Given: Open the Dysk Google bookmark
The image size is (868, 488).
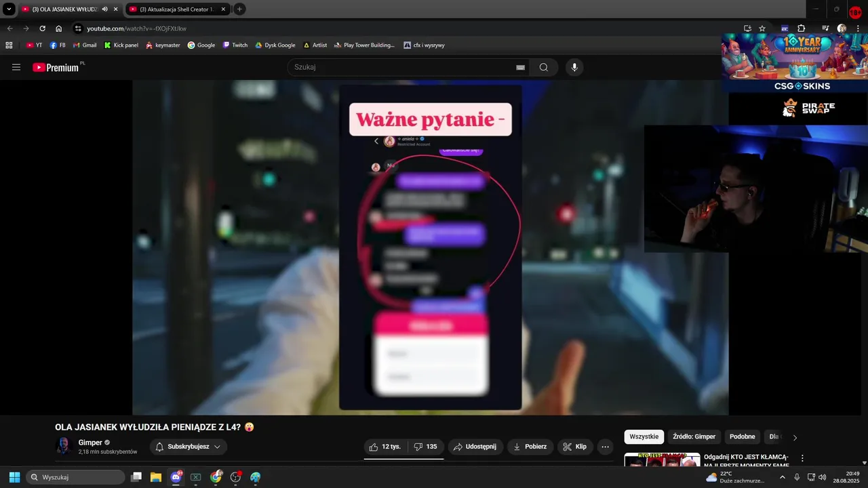Looking at the screenshot, I should tap(275, 45).
